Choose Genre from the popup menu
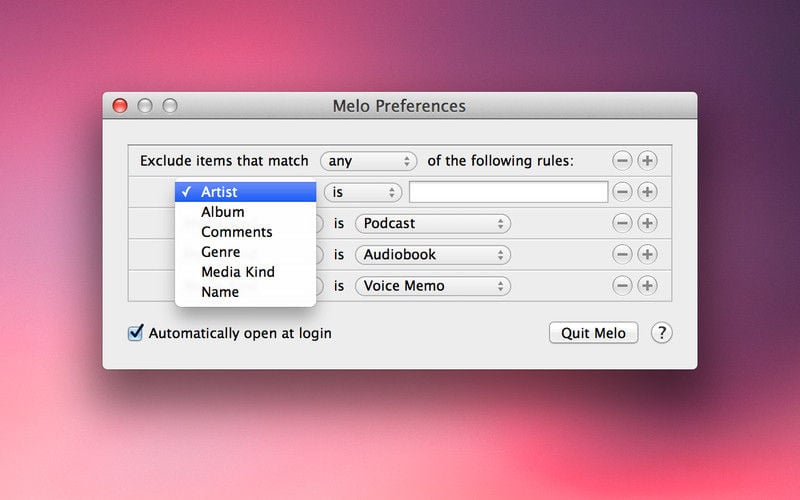 (245, 252)
